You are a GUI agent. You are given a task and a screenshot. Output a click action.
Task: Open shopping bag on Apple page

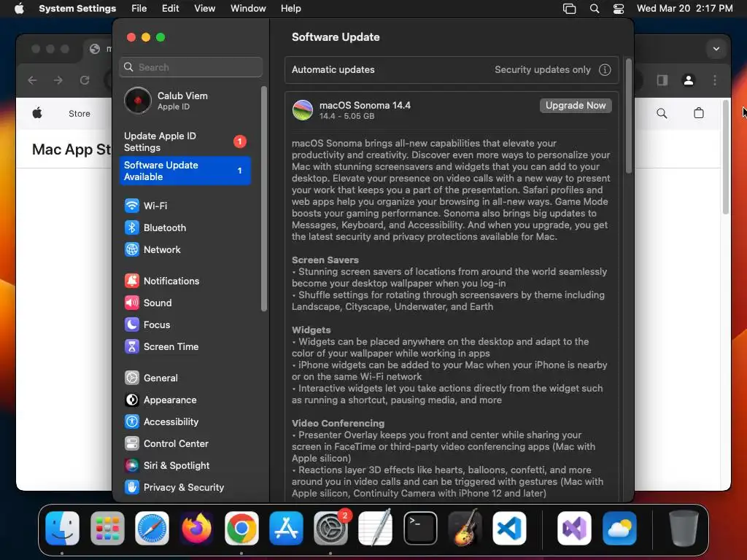(x=698, y=113)
